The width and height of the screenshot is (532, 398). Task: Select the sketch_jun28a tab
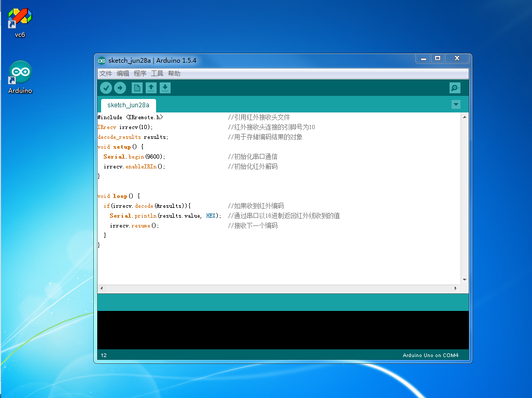[128, 105]
